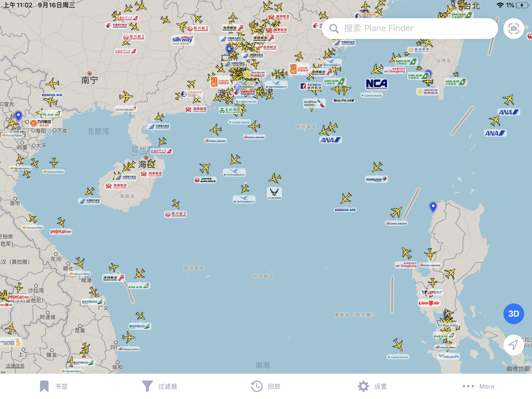Open the 设置 settings tab

372,386
